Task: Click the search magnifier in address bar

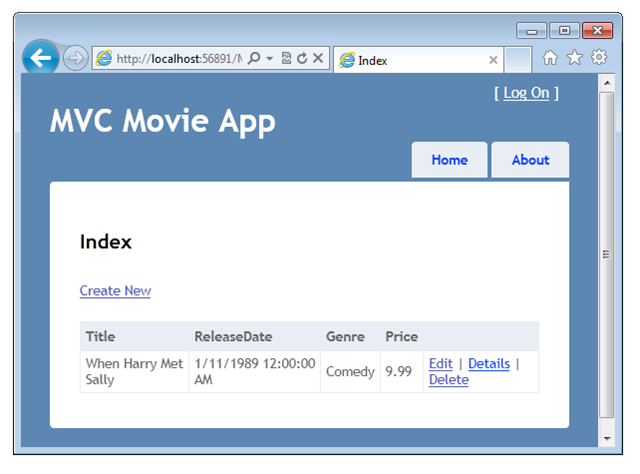Action: pos(254,59)
